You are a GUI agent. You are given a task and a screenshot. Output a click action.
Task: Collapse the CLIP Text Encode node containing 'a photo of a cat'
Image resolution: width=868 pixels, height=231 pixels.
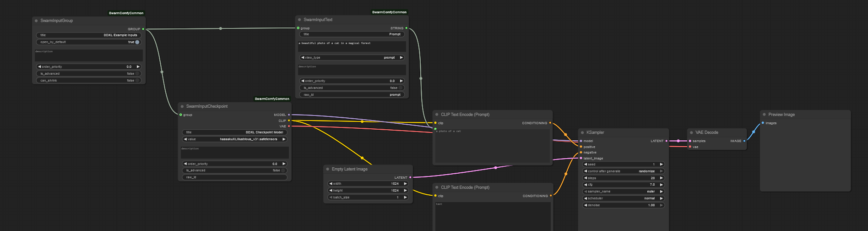437,115
